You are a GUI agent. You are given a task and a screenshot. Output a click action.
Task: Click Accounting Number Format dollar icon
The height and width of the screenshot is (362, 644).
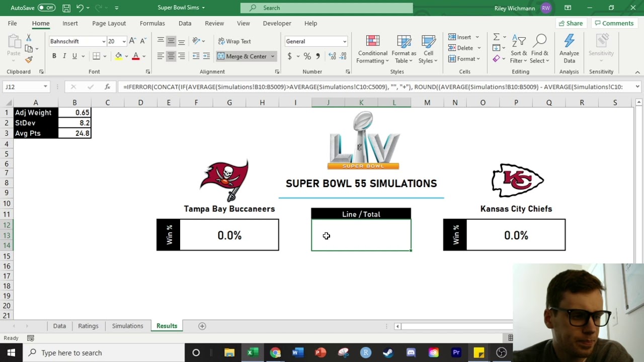[x=289, y=56]
